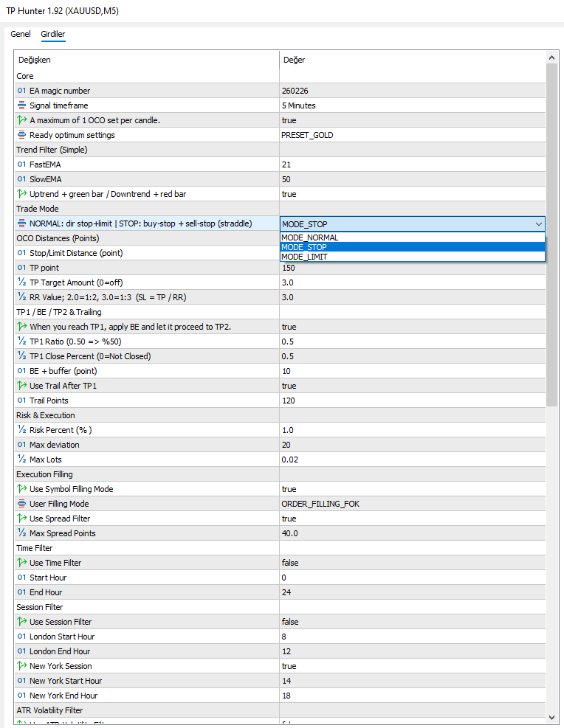Click the Değer column header
The width and height of the screenshot is (564, 728).
(413, 60)
